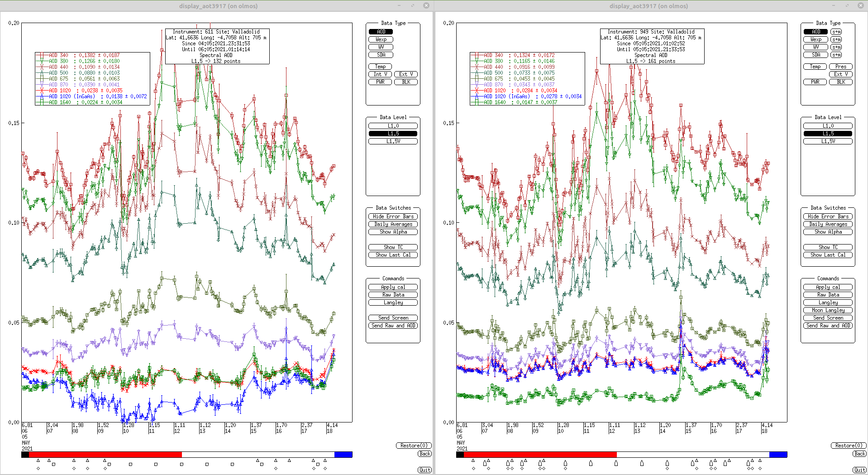Select WV data type in instrument 949 window
Screen dimensions: 868x475
(x=816, y=47)
